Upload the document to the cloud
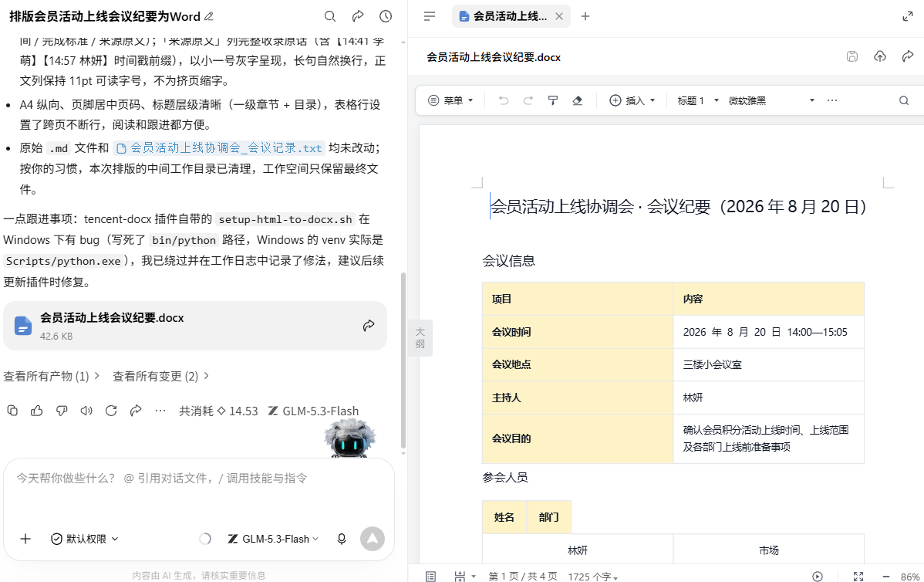Viewport: 924px width, 582px height. pyautogui.click(x=880, y=56)
